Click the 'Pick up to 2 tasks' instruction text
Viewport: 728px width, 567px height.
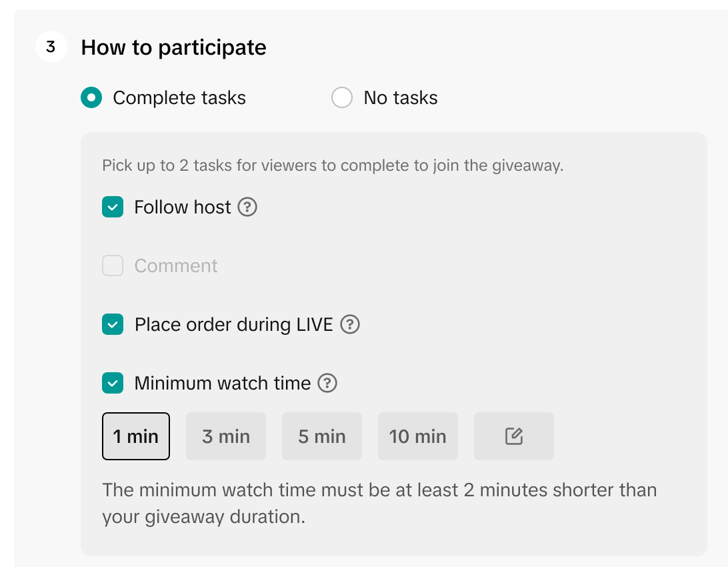pyautogui.click(x=333, y=165)
